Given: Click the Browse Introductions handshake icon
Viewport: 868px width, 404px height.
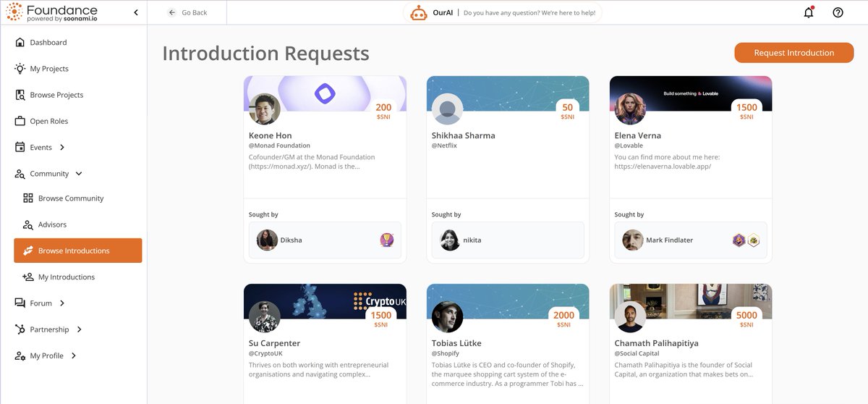Looking at the screenshot, I should pyautogui.click(x=28, y=251).
